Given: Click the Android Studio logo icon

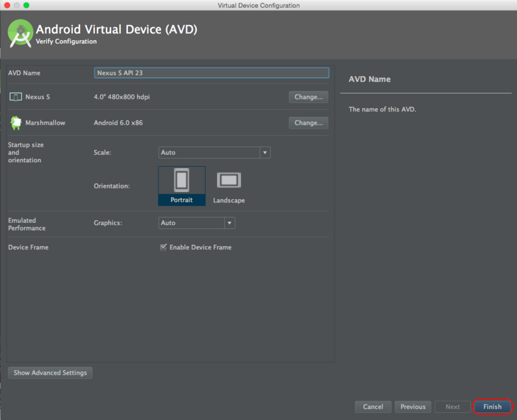Looking at the screenshot, I should click(x=21, y=34).
